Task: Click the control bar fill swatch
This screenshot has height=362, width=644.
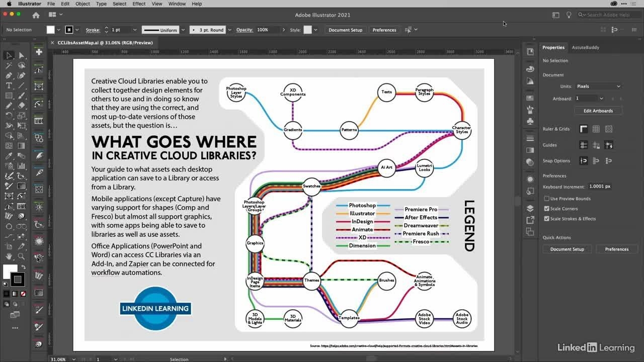Action: (x=50, y=30)
